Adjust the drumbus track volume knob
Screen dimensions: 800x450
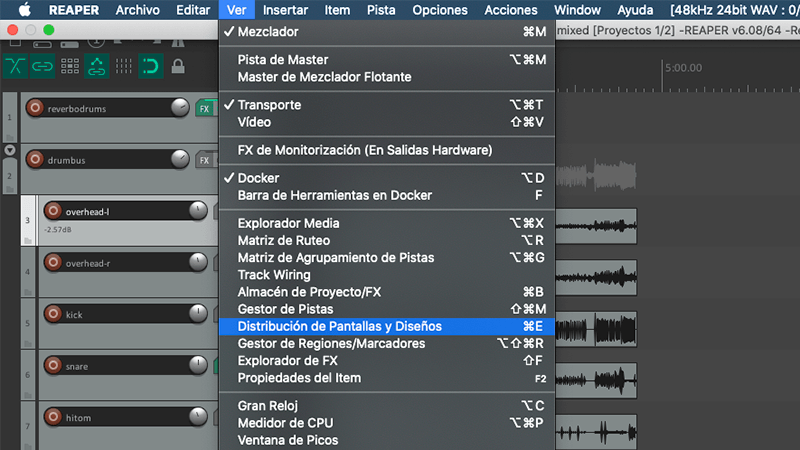(x=180, y=159)
